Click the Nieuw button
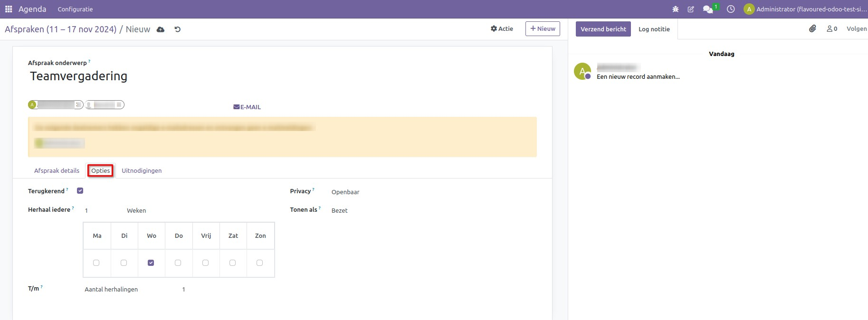 [543, 29]
